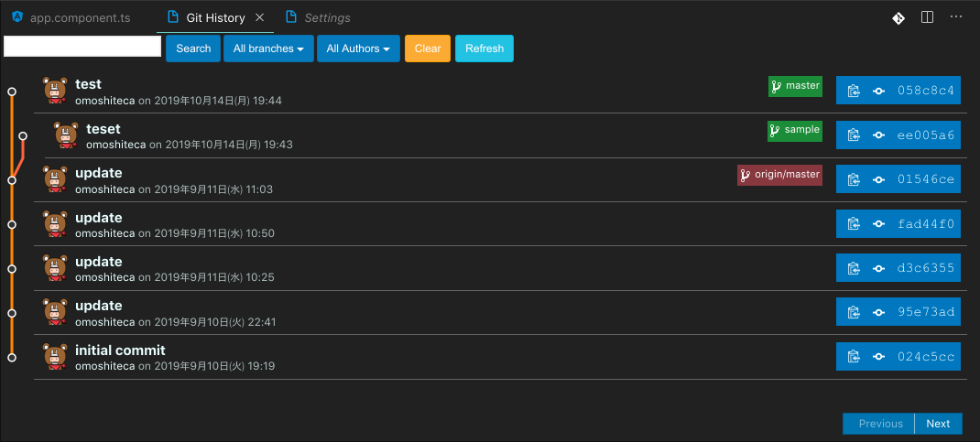The height and width of the screenshot is (442, 980).
Task: Click commit node icon for 024c5cc
Action: (x=878, y=357)
